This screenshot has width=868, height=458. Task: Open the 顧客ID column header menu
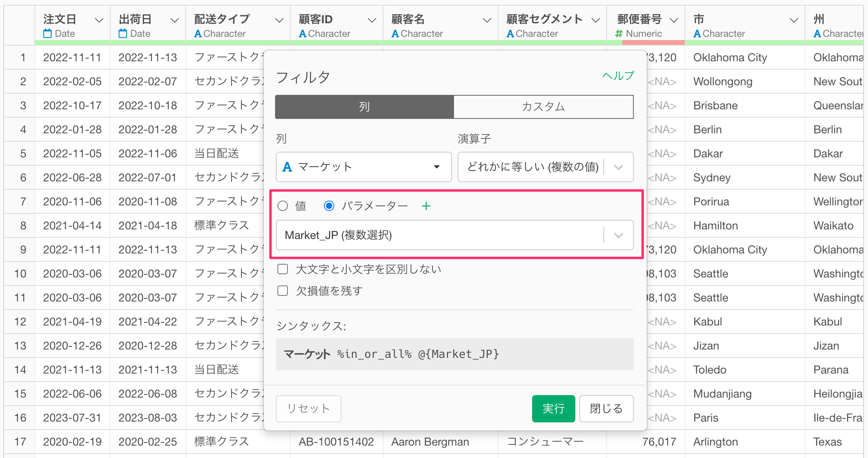372,20
